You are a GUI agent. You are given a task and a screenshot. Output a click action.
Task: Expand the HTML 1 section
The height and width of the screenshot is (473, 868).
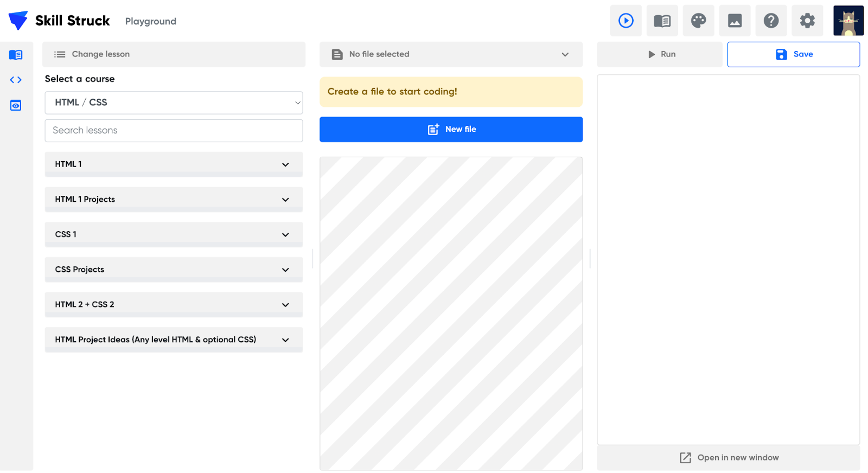tap(174, 164)
